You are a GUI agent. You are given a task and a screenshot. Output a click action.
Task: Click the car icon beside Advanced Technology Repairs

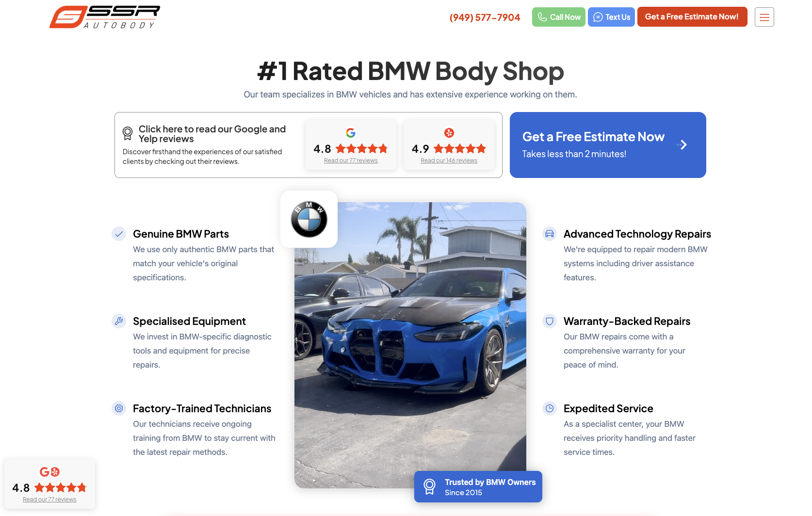[x=550, y=234]
